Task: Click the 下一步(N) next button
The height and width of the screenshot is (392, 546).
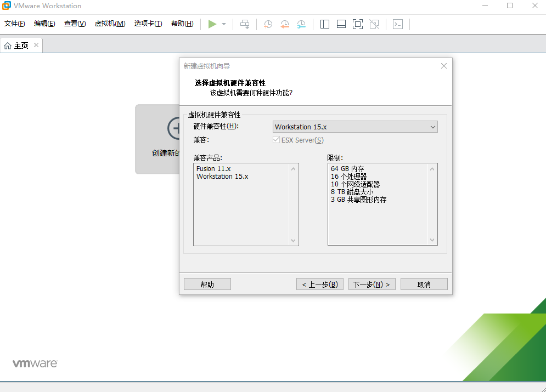Action: (371, 284)
